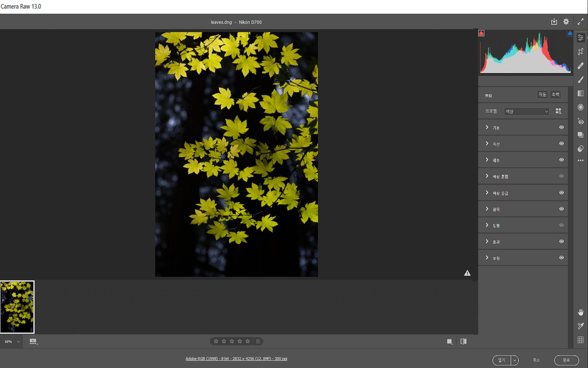
Task: Toggle visibility eye for 효과 panel
Action: pos(561,241)
